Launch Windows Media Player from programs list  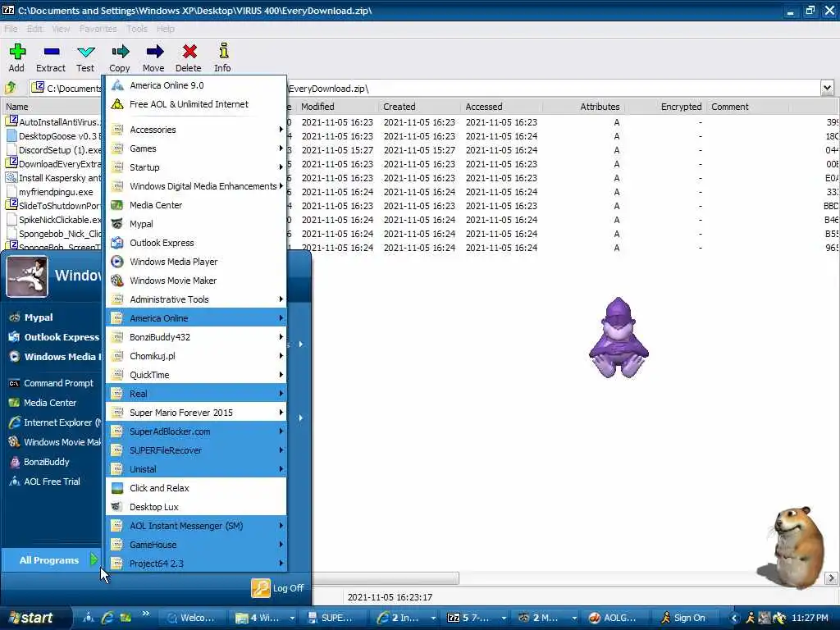coord(197,262)
